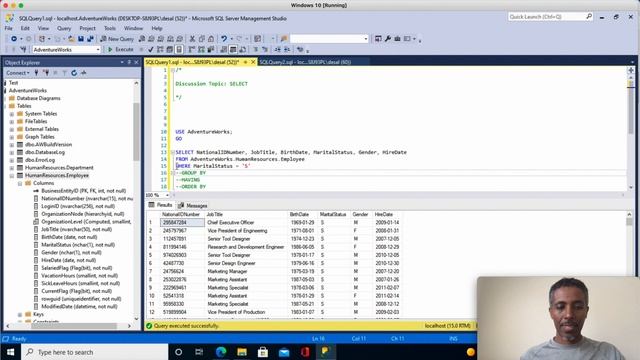Image resolution: width=640 pixels, height=360 pixels.
Task: Click the Refresh icon in Object Explorer
Action: [x=74, y=73]
